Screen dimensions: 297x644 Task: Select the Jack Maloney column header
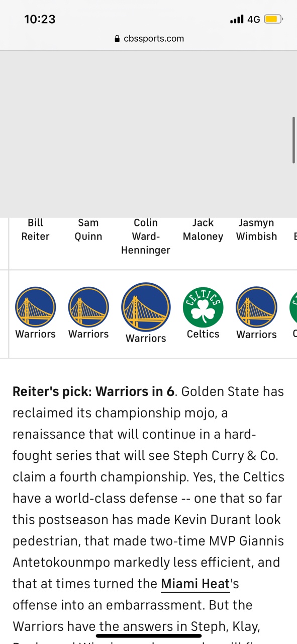(x=203, y=229)
